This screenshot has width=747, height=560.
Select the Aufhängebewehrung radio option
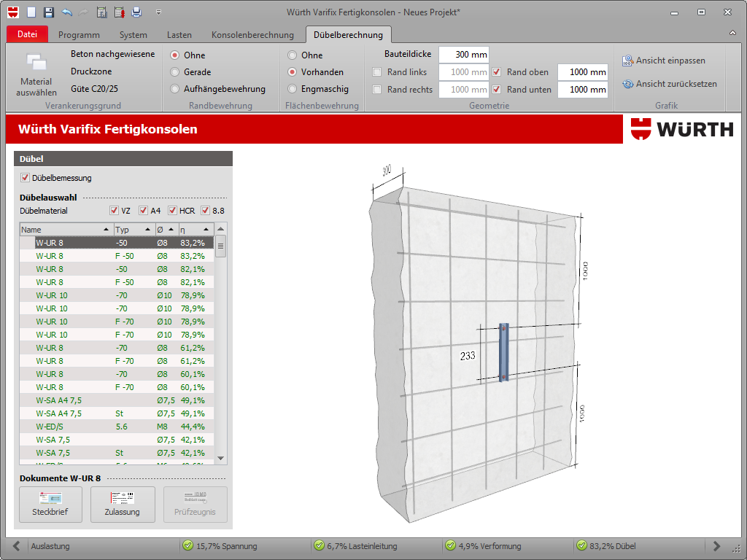pyautogui.click(x=175, y=88)
